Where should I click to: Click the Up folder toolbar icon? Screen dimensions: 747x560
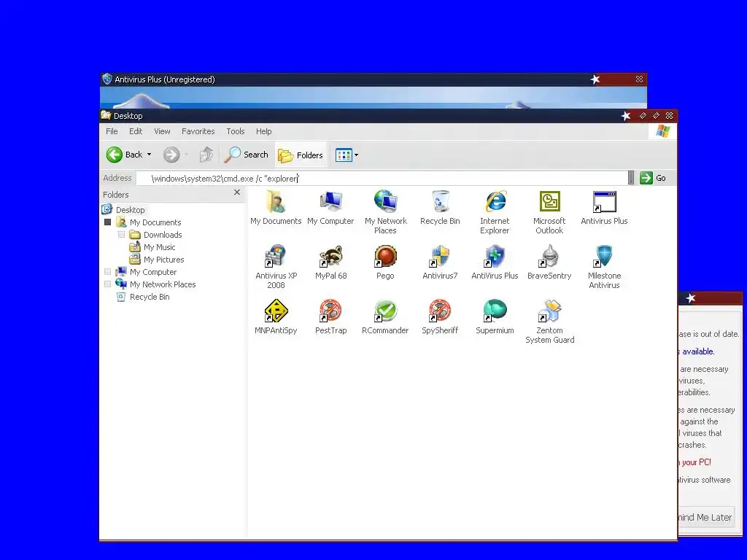click(206, 155)
